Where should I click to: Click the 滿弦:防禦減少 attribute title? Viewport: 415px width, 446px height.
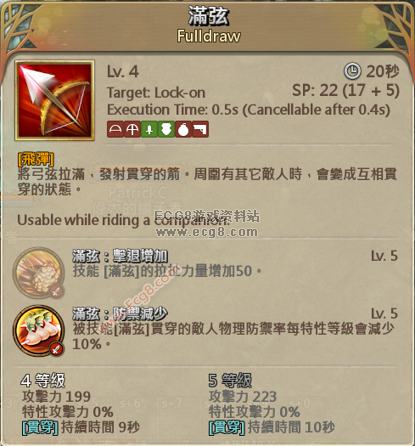coord(120,314)
